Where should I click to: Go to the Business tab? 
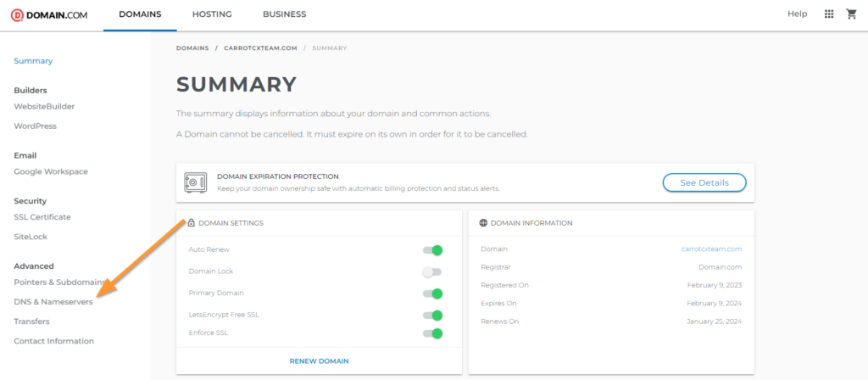tap(285, 14)
